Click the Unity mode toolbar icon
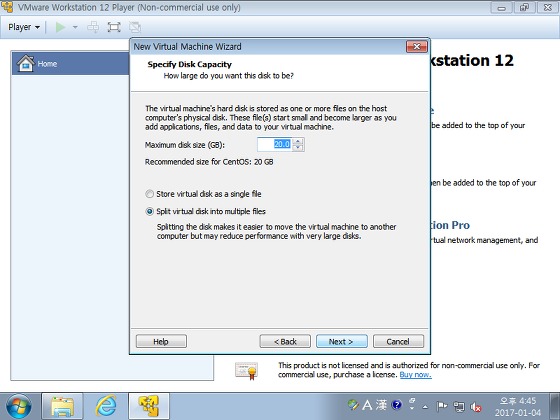Viewport: 560px width, 420px height. (x=135, y=27)
